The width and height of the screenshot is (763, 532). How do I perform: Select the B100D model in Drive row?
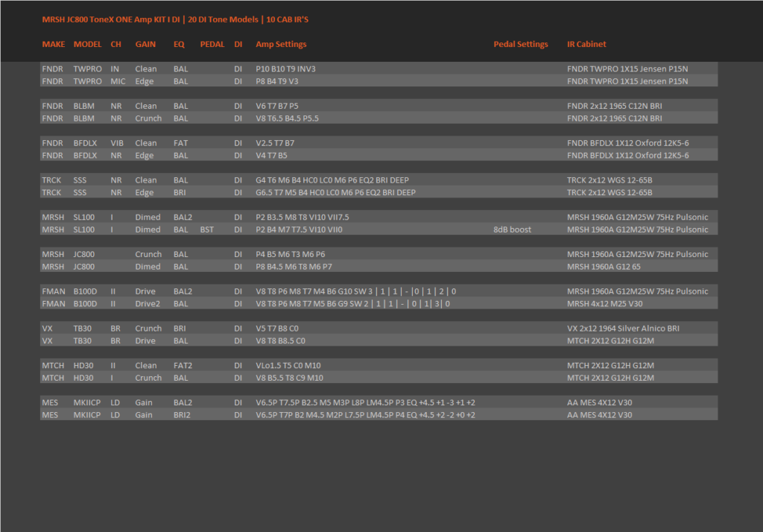[x=85, y=291]
